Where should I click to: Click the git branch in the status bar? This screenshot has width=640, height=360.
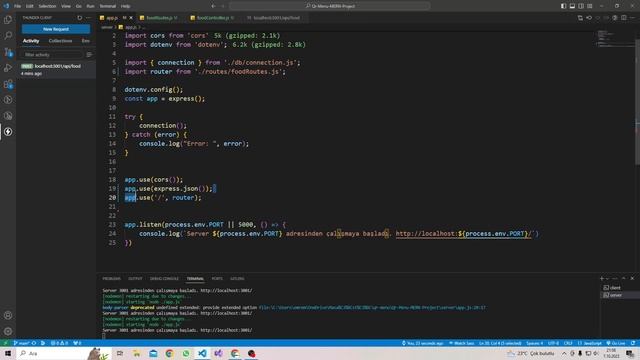pos(22,343)
